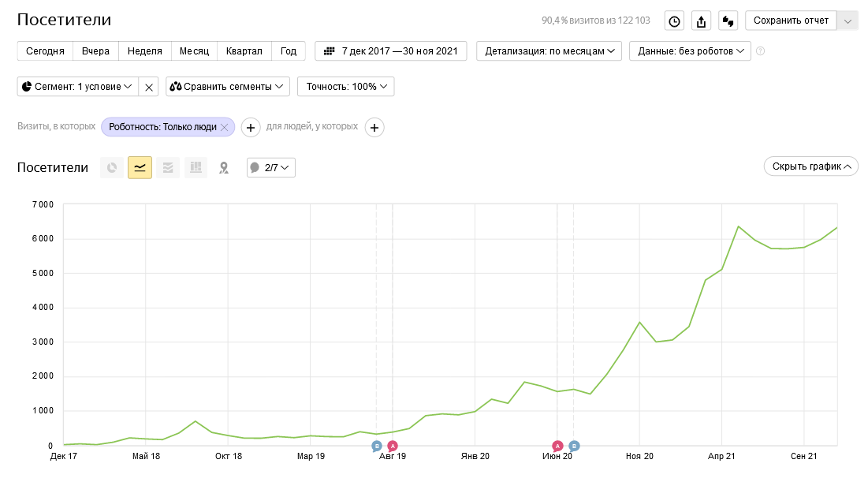Screen dimensions: 868x497
Task: Expand the 'Данные: без роботов' dropdown
Action: click(x=690, y=51)
